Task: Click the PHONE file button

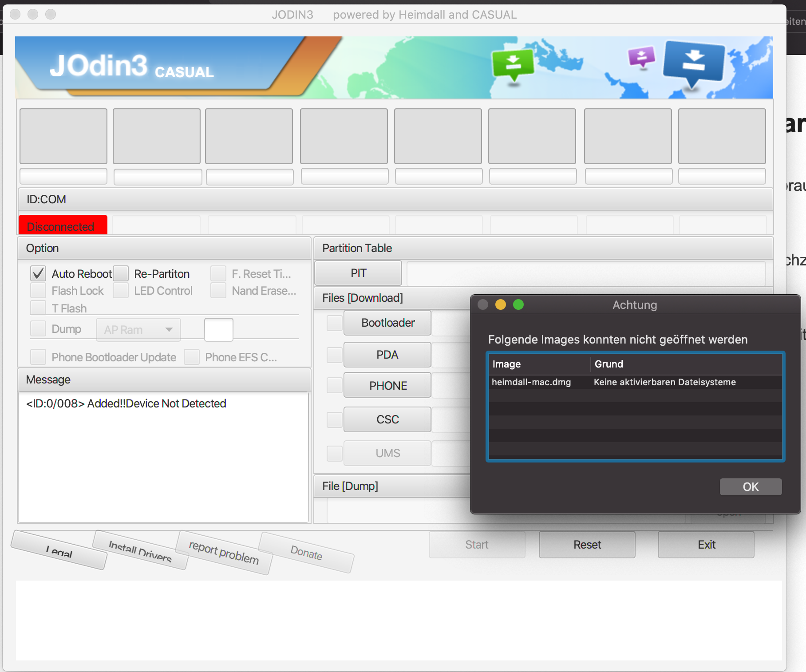Action: pos(387,385)
